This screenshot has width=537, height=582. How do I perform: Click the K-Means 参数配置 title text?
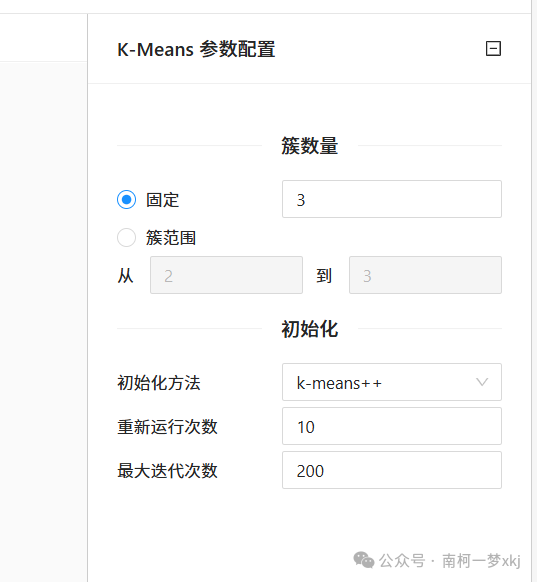click(x=196, y=49)
